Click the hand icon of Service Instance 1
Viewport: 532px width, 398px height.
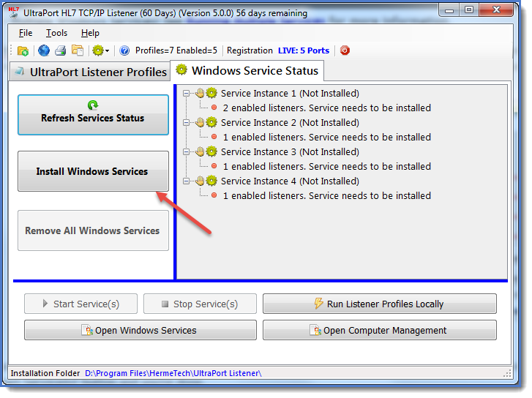[200, 93]
